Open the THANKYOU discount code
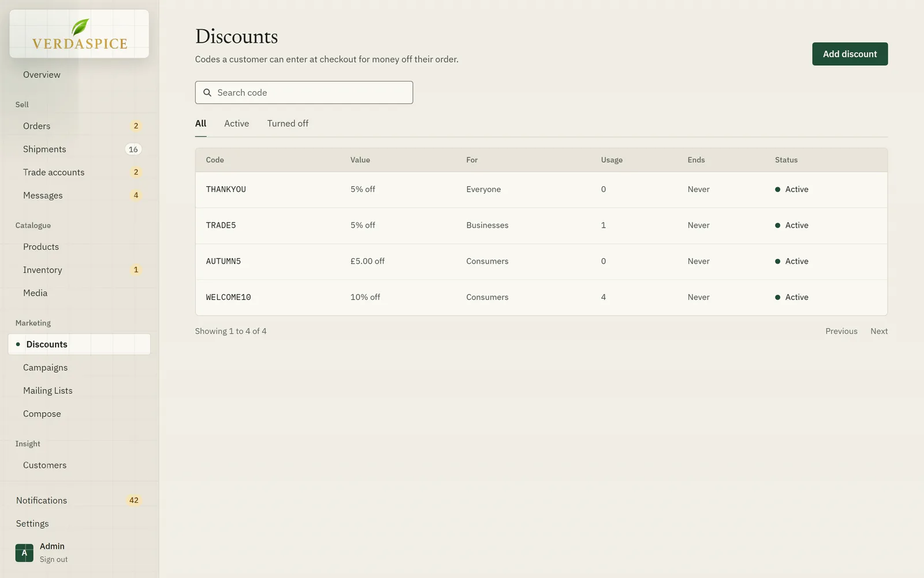This screenshot has width=924, height=578. [226, 190]
